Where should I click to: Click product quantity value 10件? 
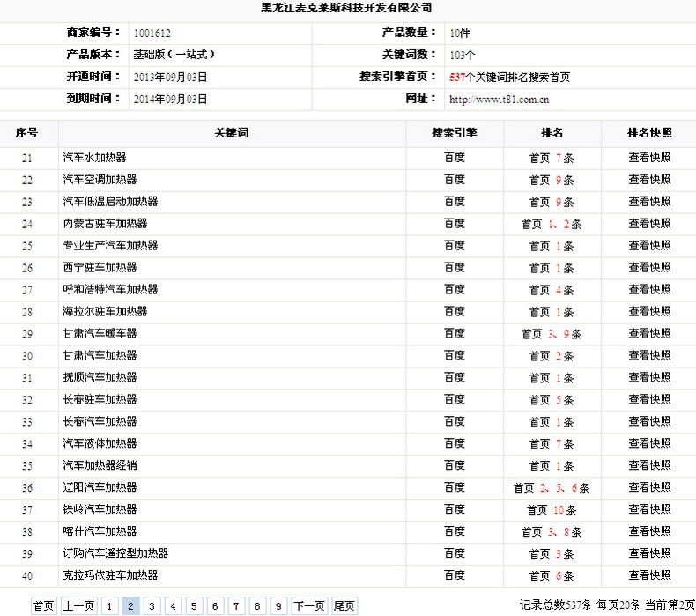(x=459, y=33)
